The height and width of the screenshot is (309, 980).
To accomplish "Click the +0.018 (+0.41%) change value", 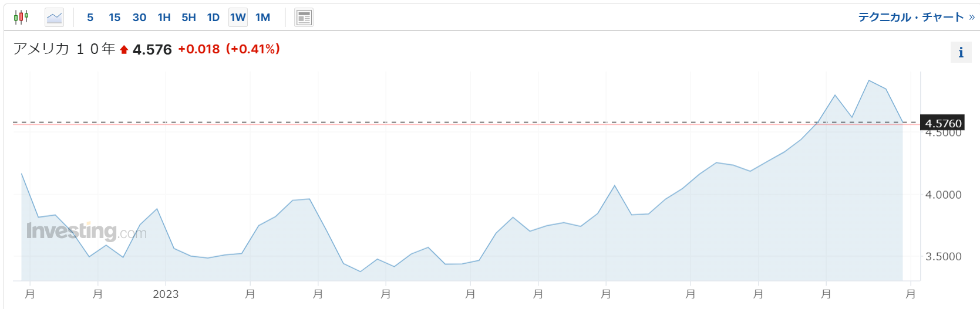I will (229, 49).
